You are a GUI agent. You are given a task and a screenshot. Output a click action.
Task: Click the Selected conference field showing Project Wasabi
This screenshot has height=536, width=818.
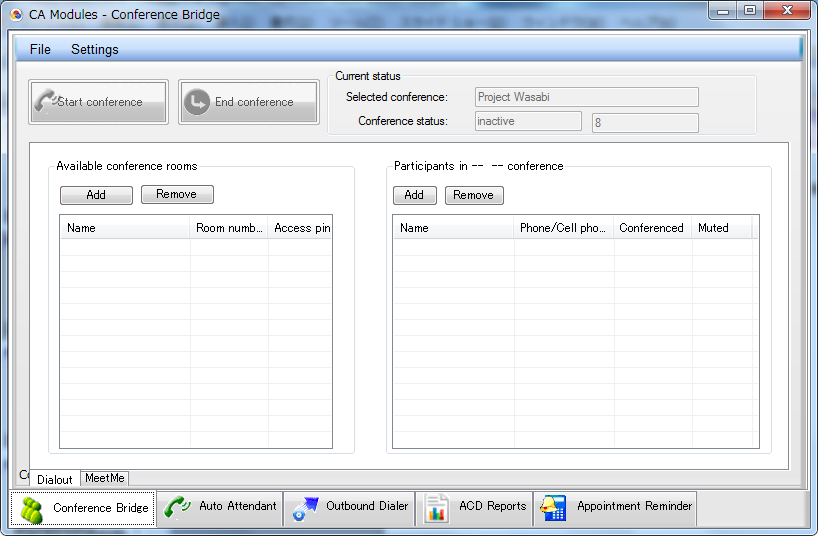pyautogui.click(x=587, y=97)
